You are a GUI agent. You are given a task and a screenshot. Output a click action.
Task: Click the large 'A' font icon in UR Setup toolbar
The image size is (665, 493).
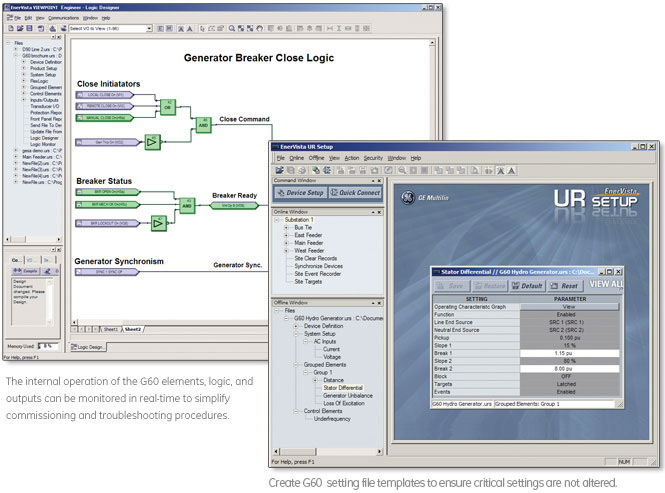(x=511, y=171)
